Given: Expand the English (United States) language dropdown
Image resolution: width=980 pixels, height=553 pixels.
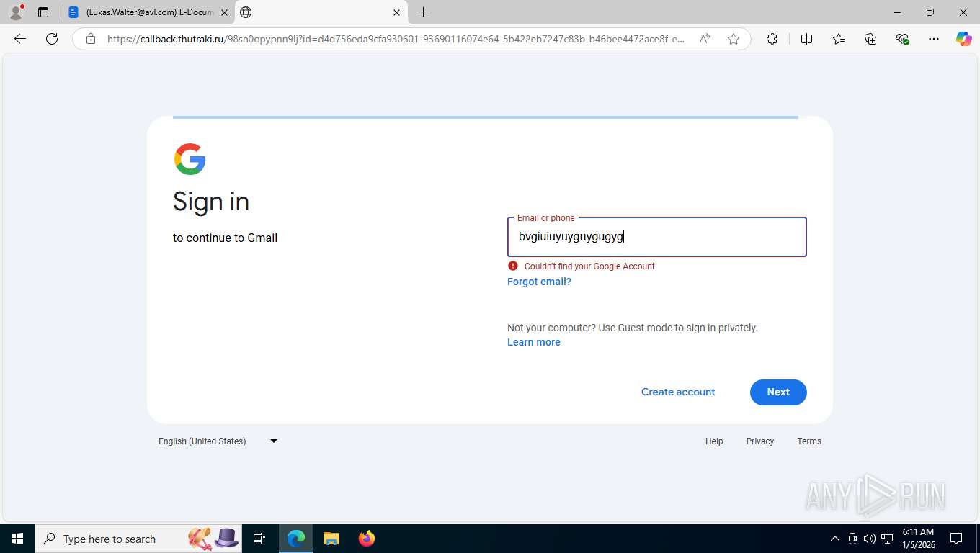Looking at the screenshot, I should tap(218, 441).
